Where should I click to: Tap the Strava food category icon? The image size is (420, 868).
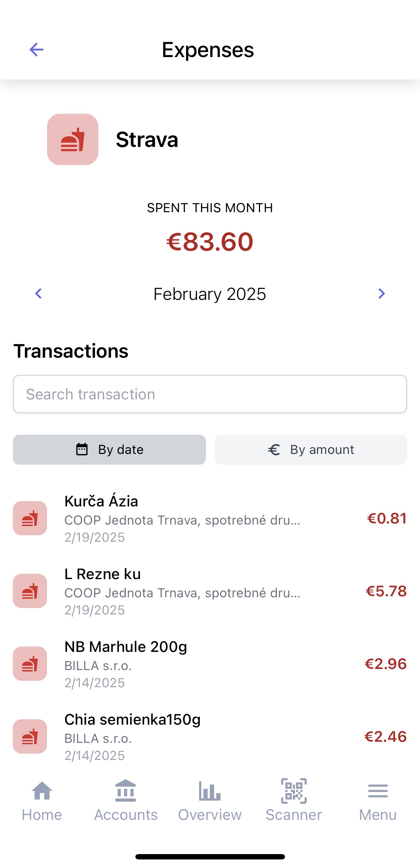click(73, 139)
